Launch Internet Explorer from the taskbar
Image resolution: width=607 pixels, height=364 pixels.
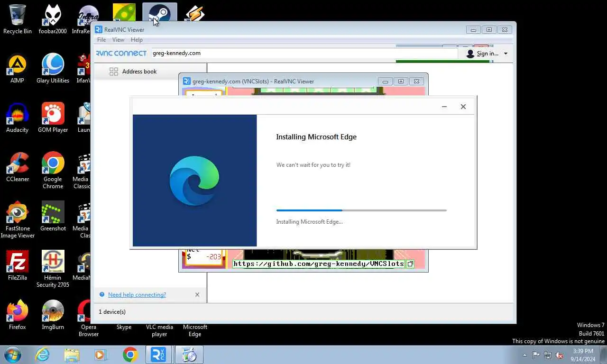pyautogui.click(x=42, y=355)
